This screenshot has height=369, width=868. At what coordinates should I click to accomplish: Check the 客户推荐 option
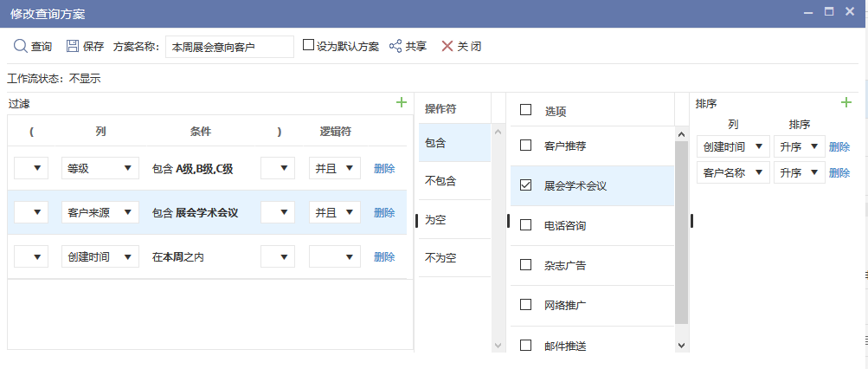525,146
